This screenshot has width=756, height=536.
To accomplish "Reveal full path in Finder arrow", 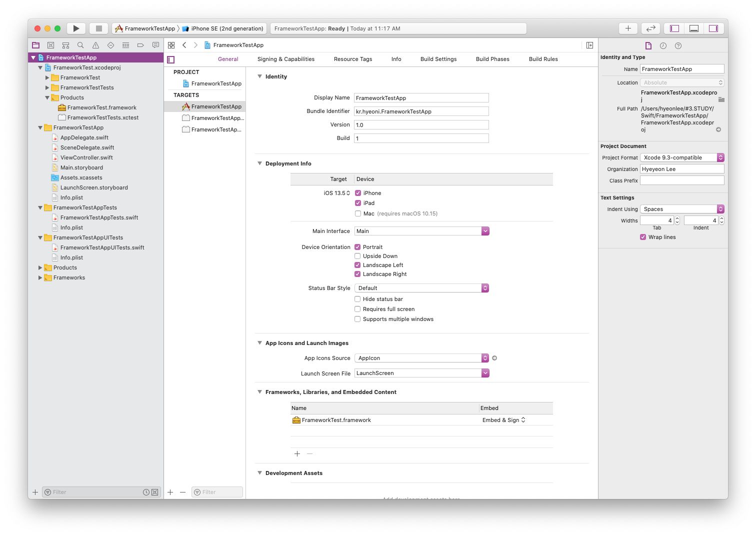I will click(x=718, y=129).
